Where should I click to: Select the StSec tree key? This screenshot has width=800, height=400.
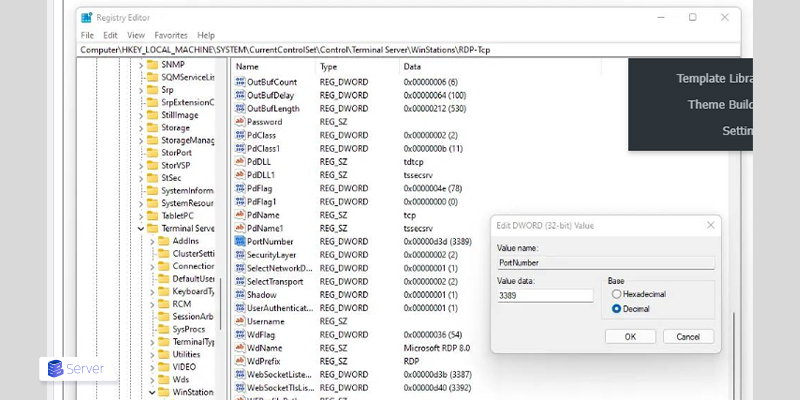(171, 178)
